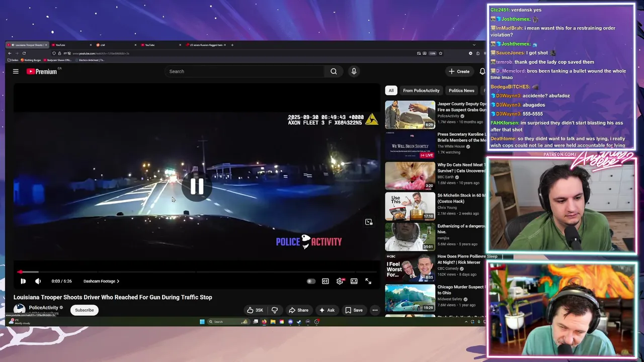Save the video to a playlist
This screenshot has height=362, width=644.
coord(354,310)
